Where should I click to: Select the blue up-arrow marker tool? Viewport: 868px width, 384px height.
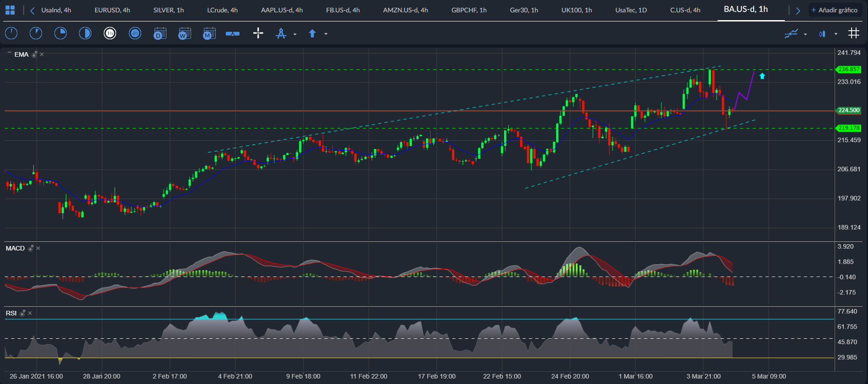pos(312,33)
